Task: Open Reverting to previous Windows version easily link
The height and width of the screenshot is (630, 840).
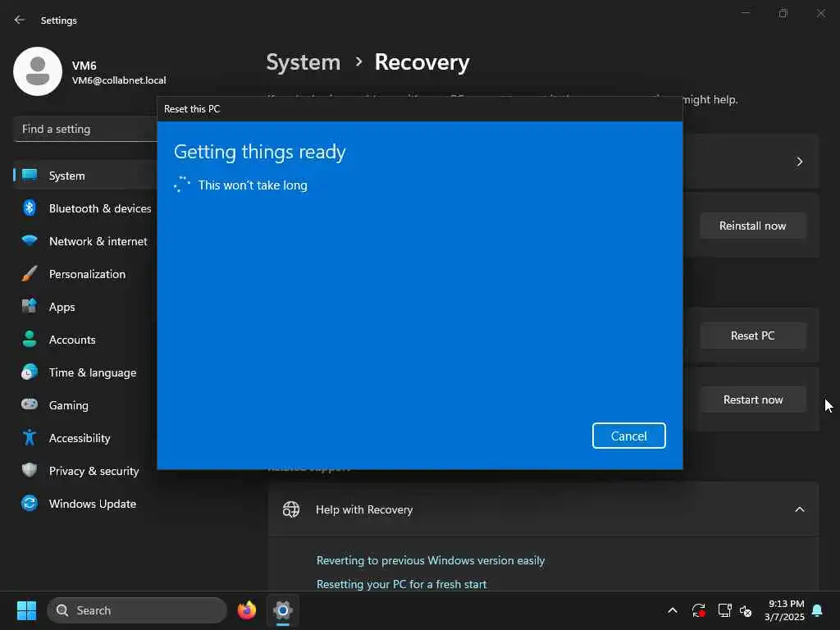Action: [430, 560]
